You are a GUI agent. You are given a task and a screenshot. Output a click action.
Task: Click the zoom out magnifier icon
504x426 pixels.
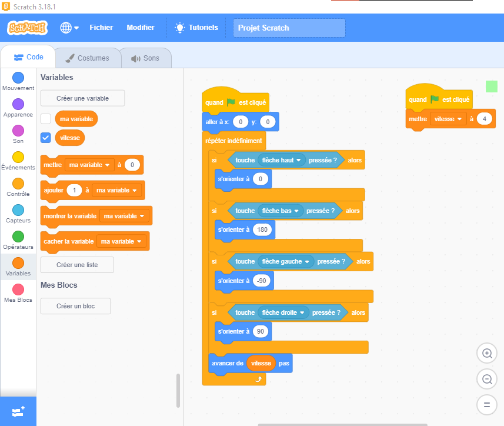tap(486, 379)
